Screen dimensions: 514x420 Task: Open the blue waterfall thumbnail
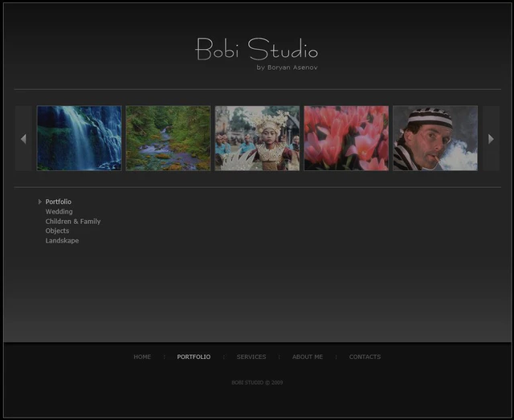point(80,138)
